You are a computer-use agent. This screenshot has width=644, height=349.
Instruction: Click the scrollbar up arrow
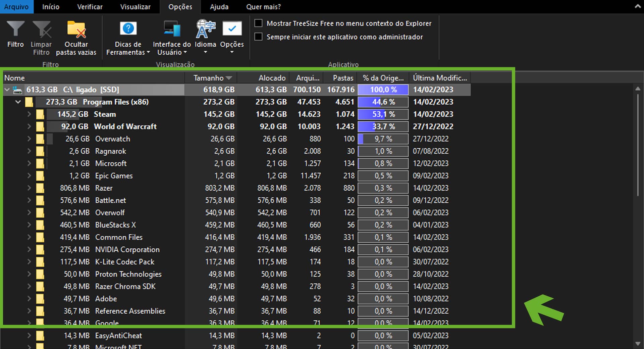coord(638,89)
